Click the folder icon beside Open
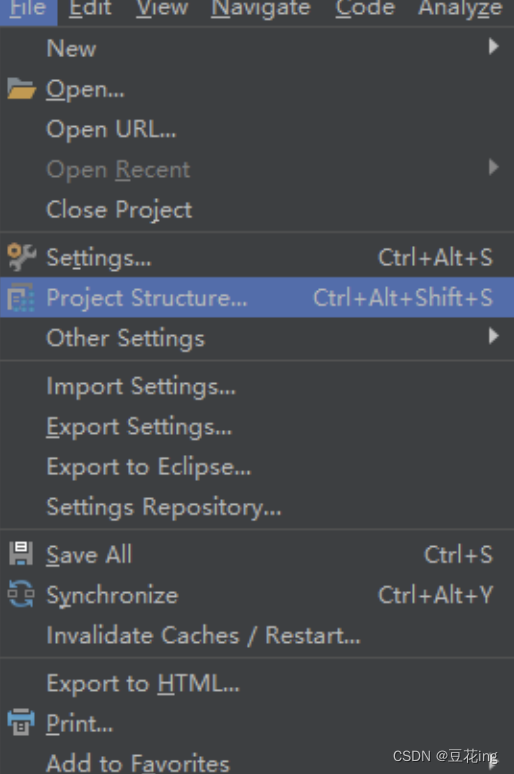514x774 pixels. tap(21, 89)
